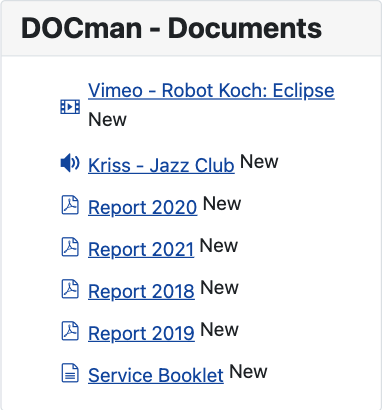The height and width of the screenshot is (410, 382).
Task: Open the Report 2021 document link
Action: click(141, 249)
